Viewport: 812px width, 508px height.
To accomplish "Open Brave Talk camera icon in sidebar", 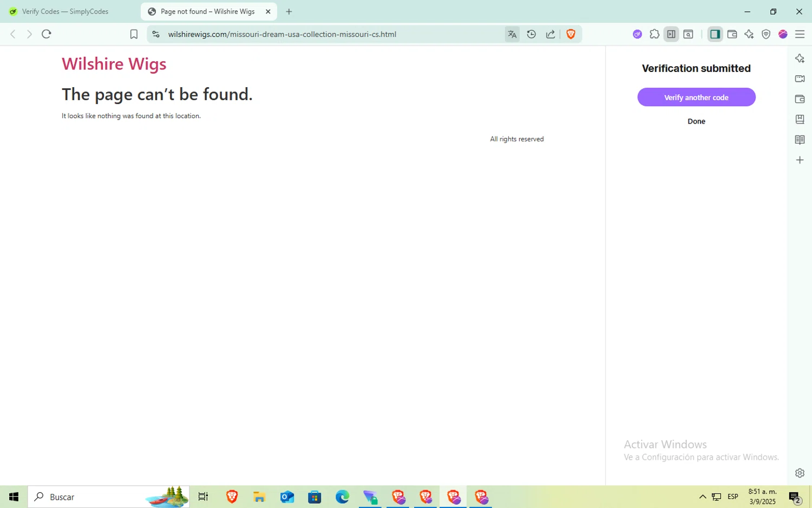I will pyautogui.click(x=800, y=79).
